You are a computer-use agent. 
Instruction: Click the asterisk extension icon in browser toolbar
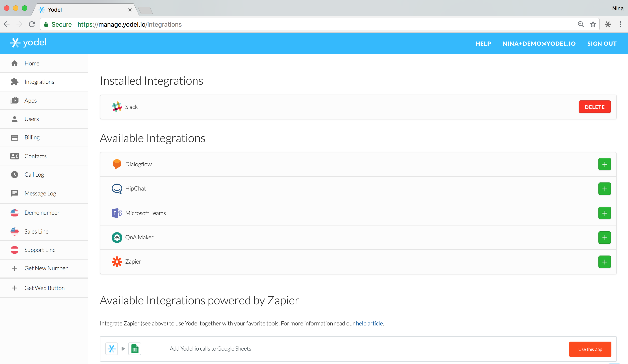[x=608, y=24]
